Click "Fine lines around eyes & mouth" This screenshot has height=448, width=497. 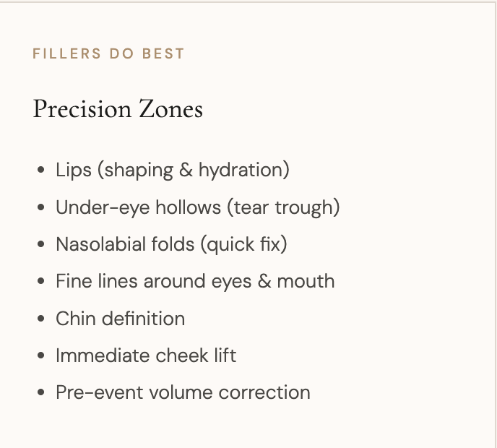tap(195, 282)
